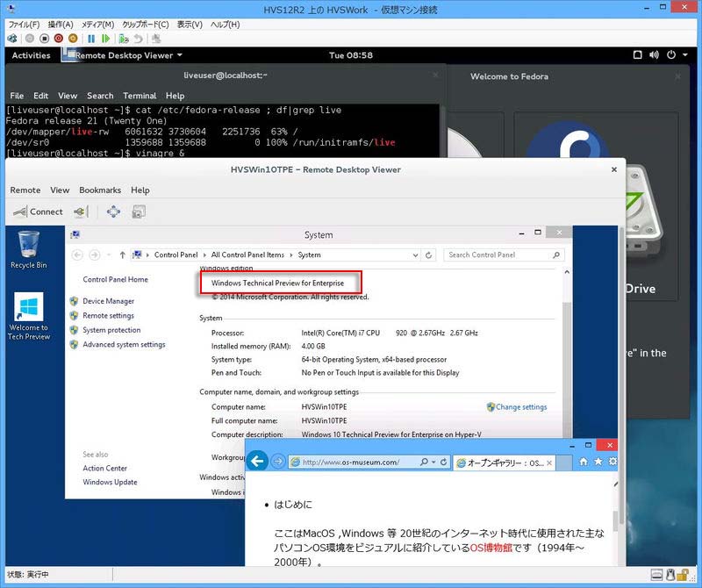Click the disconnect plug icon
The height and width of the screenshot is (588, 702).
tap(81, 212)
